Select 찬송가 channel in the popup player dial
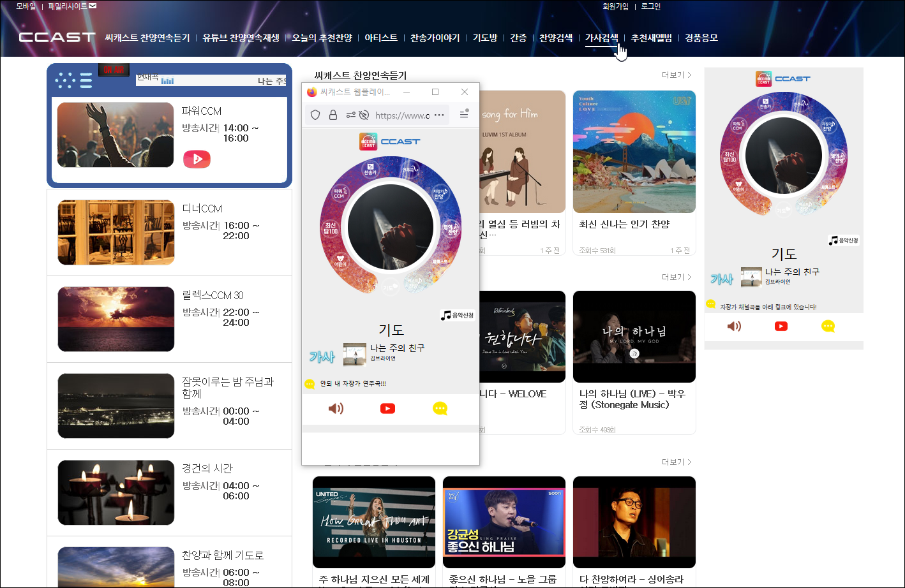Image resolution: width=905 pixels, height=588 pixels. click(x=370, y=170)
